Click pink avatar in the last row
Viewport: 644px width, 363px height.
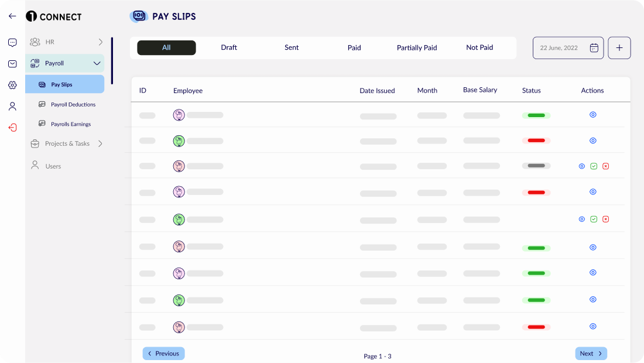pos(179,327)
